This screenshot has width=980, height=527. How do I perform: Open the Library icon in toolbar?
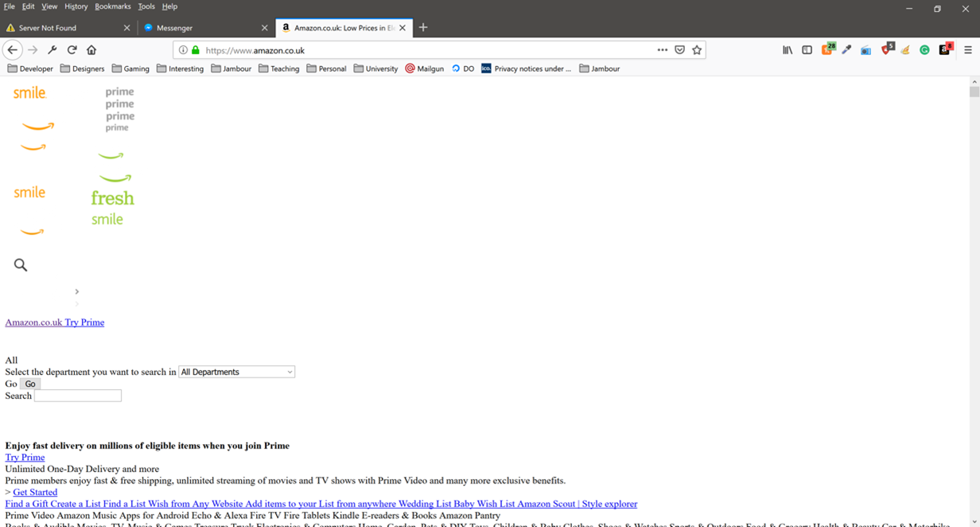[x=787, y=49]
